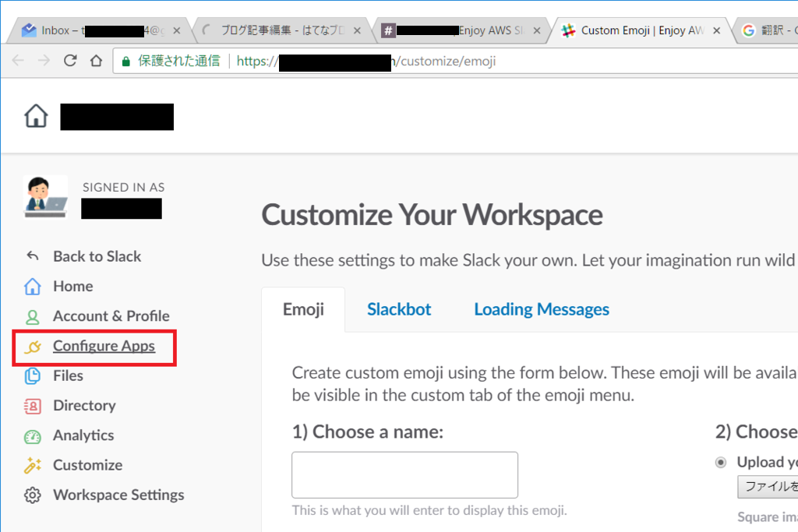The width and height of the screenshot is (798, 532).
Task: Click the '1) Choose a name:' label
Action: click(x=368, y=432)
